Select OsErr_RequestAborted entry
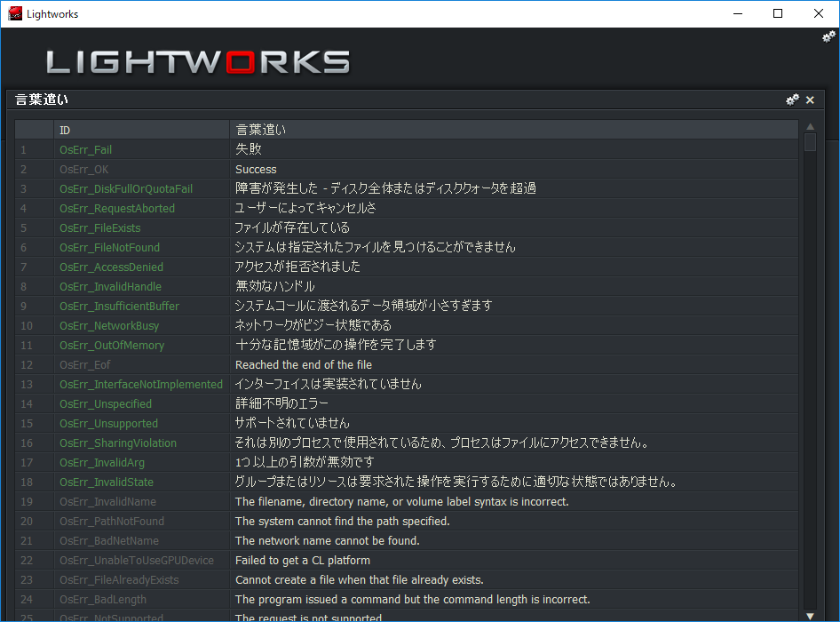 click(141, 209)
